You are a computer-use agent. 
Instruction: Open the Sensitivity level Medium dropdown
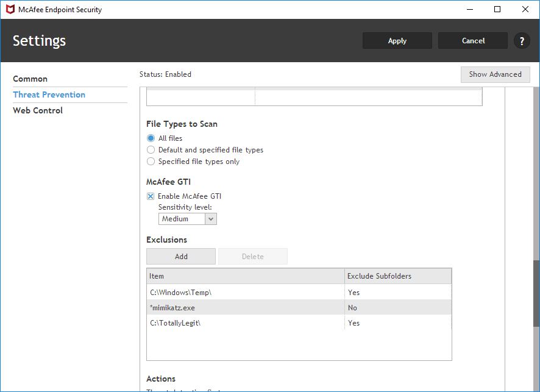[187, 219]
